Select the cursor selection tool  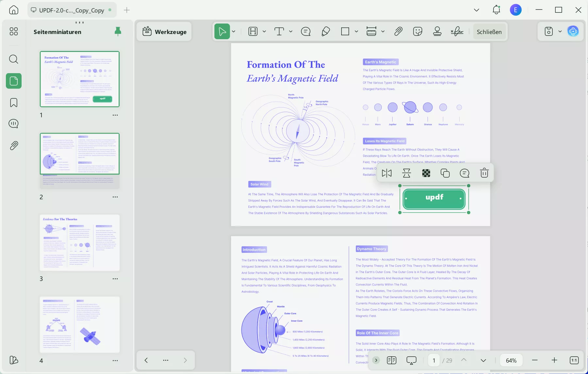(222, 31)
